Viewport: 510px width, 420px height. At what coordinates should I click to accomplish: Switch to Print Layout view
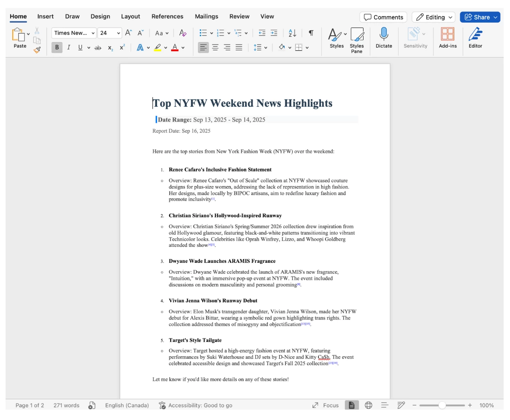pyautogui.click(x=352, y=405)
